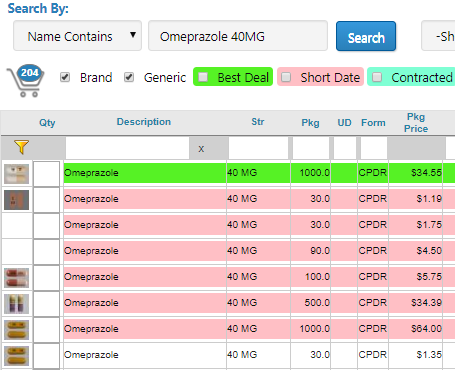
Task: View purple capsule image for $34.39 row
Action: click(x=16, y=304)
